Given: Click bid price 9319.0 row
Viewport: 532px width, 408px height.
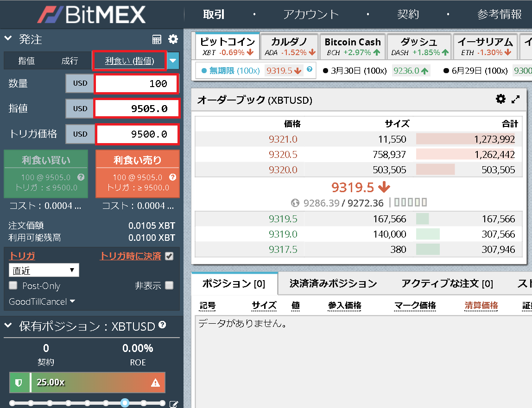Looking at the screenshot, I should 358,234.
